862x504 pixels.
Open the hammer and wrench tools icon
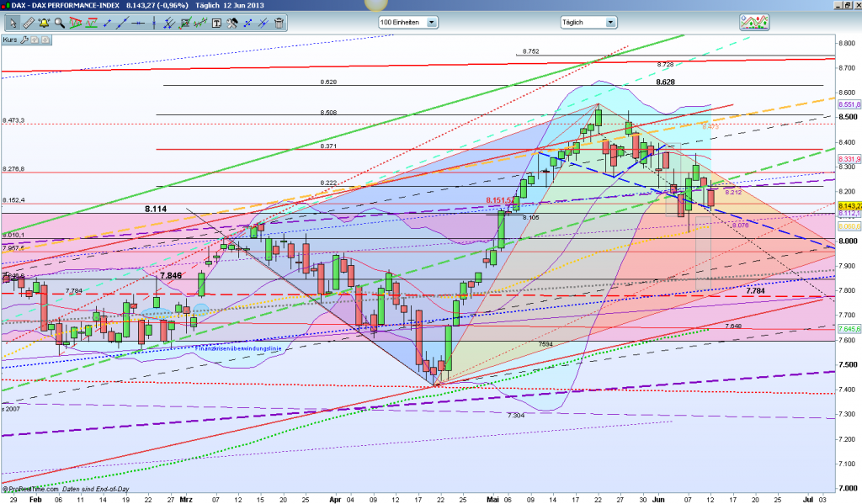(x=232, y=23)
